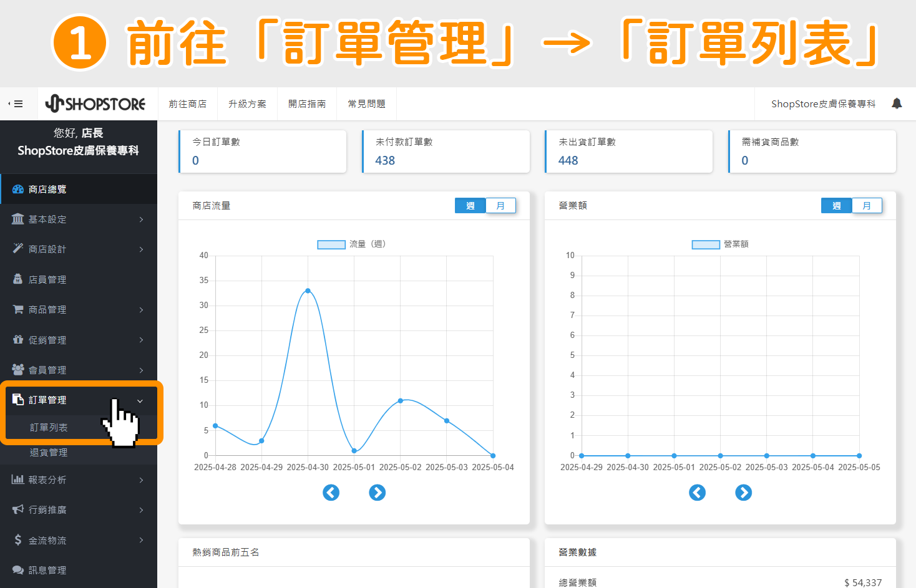Expand 基本設定 chevron arrow
The image size is (916, 588).
click(142, 219)
